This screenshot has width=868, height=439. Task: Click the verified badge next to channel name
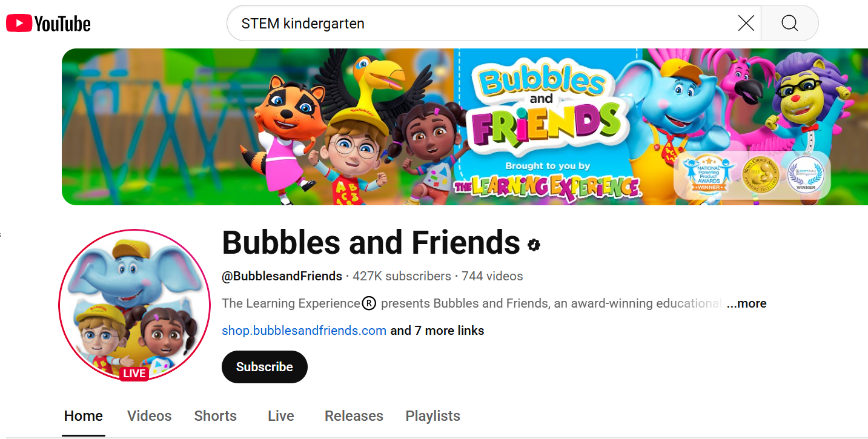(534, 245)
